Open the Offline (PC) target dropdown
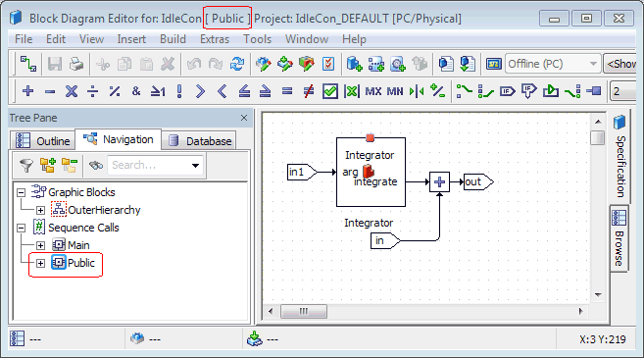Screen dimensions: 644x358 [x=593, y=64]
